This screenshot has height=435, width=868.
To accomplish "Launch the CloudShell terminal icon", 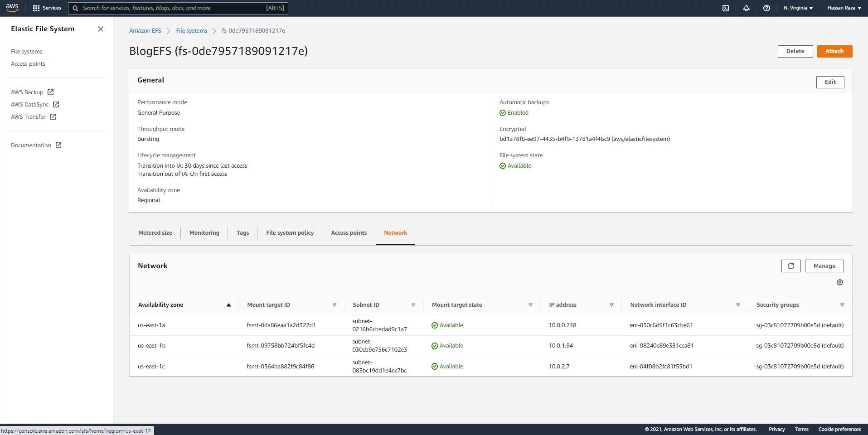I will tap(726, 8).
